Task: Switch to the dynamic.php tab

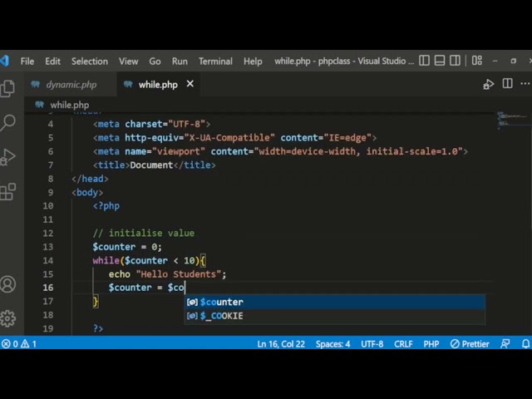Action: pos(71,85)
